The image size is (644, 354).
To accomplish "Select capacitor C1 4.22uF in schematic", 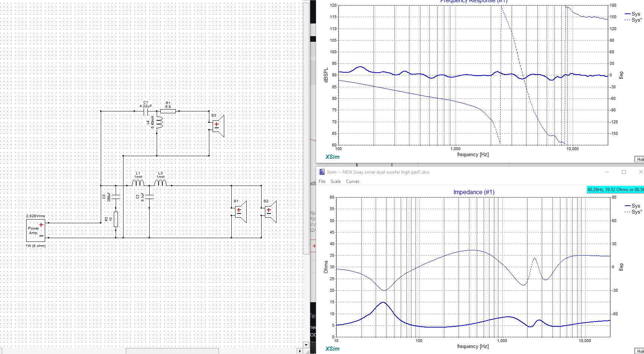I will [x=146, y=111].
